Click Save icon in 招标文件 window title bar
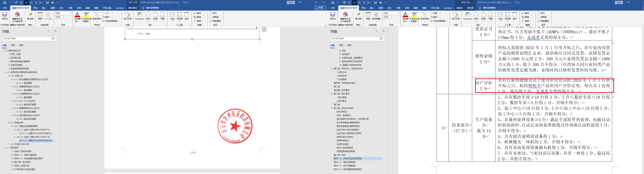644x174 pixels. [333, 3]
